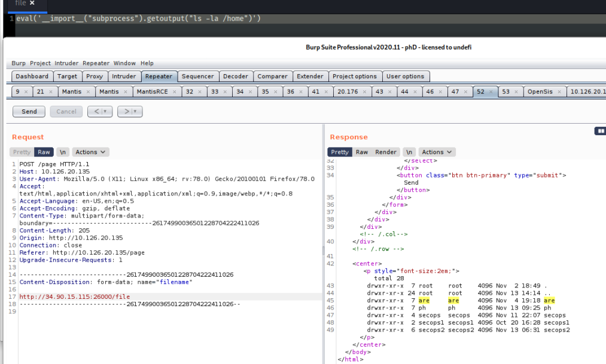
Task: Click the User-Agent header line
Action: click(x=167, y=179)
